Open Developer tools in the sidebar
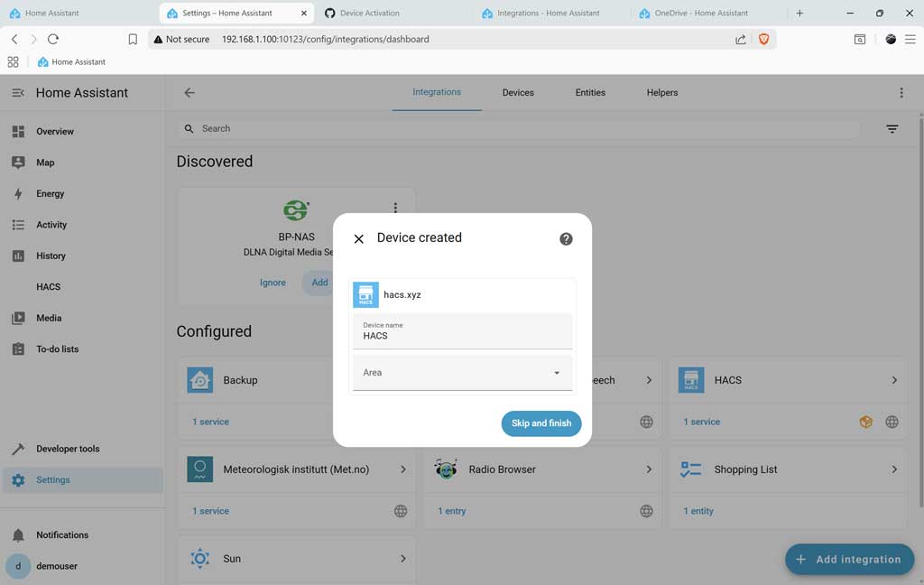The image size is (924, 585). (x=82, y=449)
